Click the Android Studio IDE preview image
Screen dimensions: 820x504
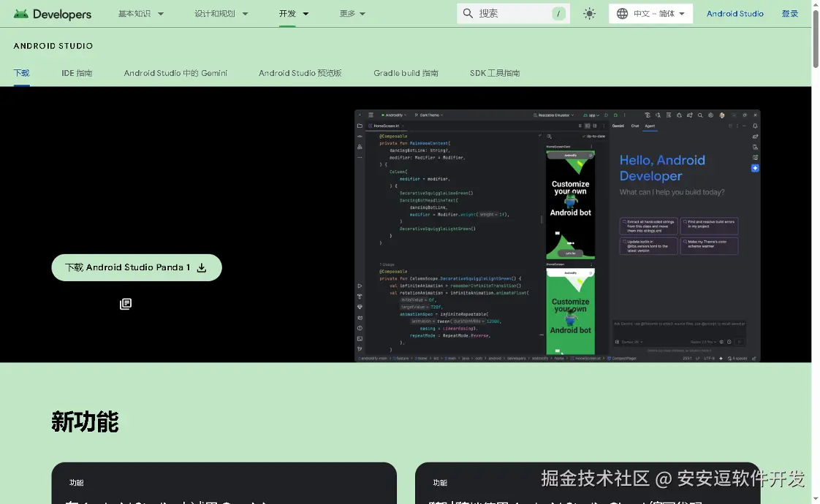pos(558,236)
